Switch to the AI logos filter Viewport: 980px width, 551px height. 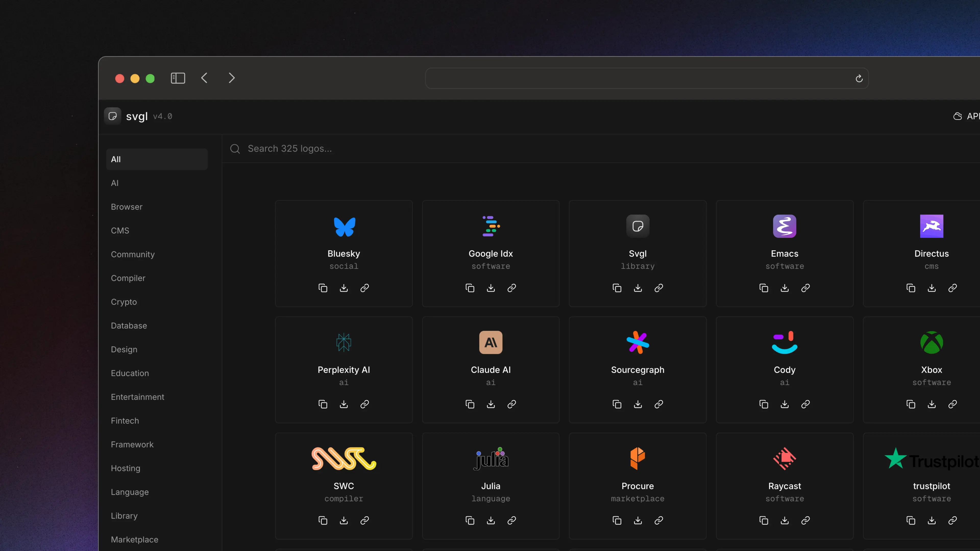coord(115,183)
